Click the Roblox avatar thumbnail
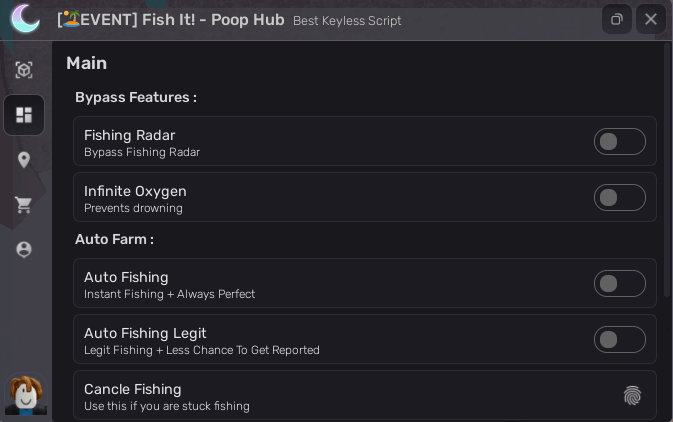 (25, 396)
